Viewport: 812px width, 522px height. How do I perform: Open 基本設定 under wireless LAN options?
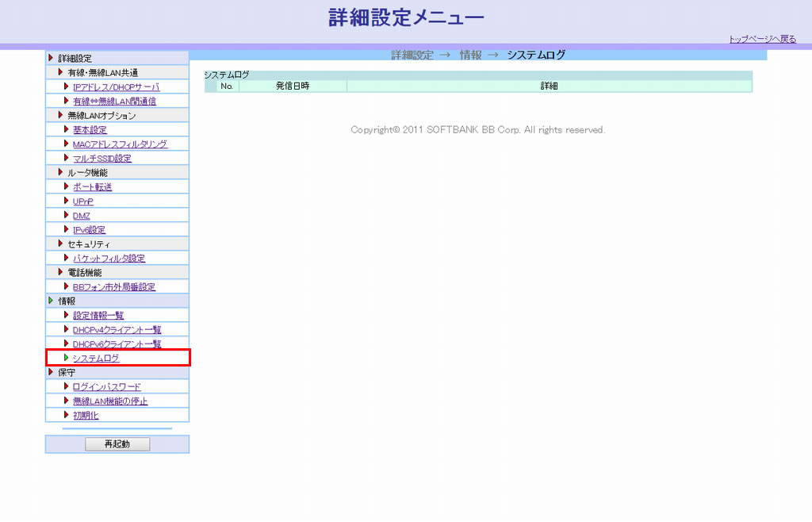(90, 130)
